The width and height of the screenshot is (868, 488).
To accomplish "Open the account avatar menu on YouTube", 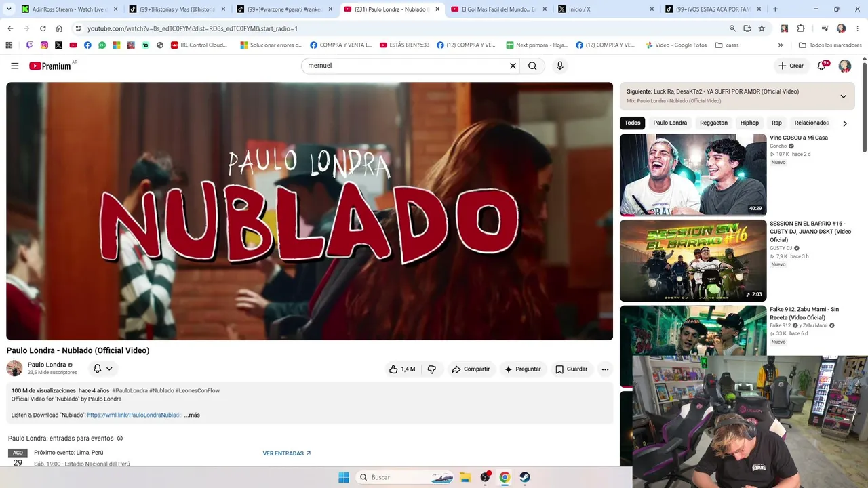I will click(845, 66).
